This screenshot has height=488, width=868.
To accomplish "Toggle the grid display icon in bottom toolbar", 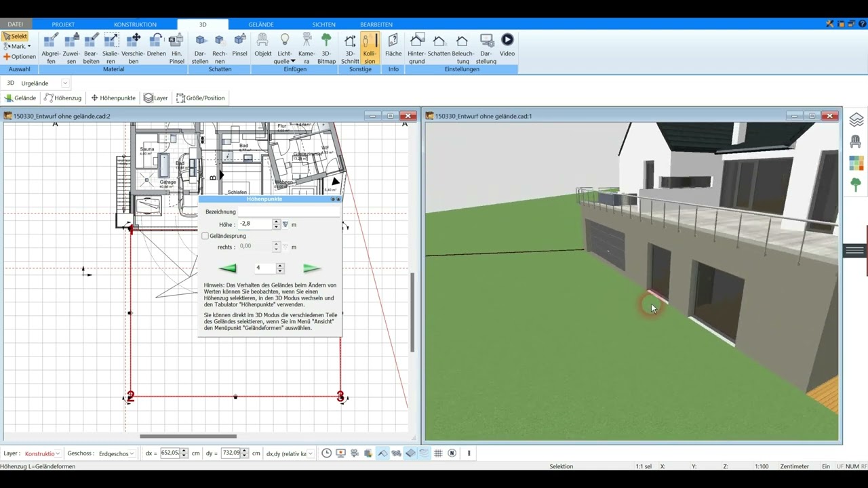I will (438, 453).
